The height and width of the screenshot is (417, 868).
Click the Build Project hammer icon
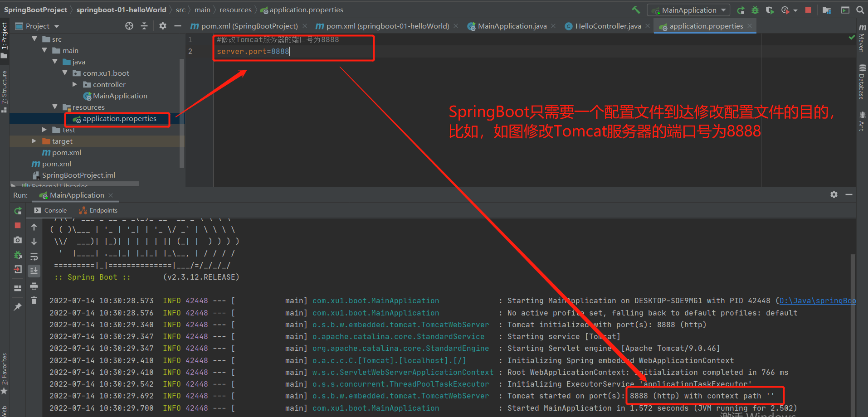[636, 10]
